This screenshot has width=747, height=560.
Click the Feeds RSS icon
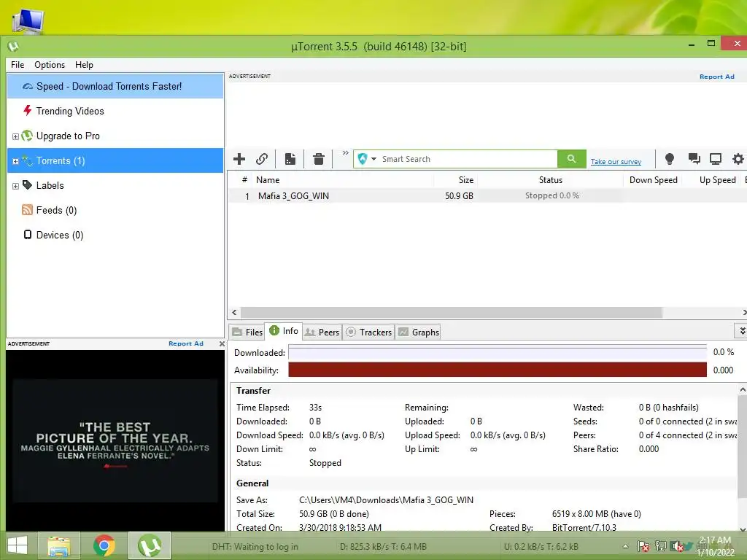[x=27, y=210]
